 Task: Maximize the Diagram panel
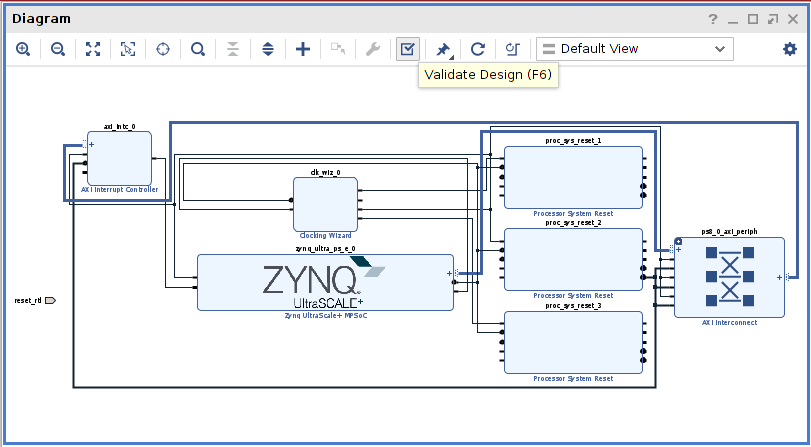click(753, 19)
